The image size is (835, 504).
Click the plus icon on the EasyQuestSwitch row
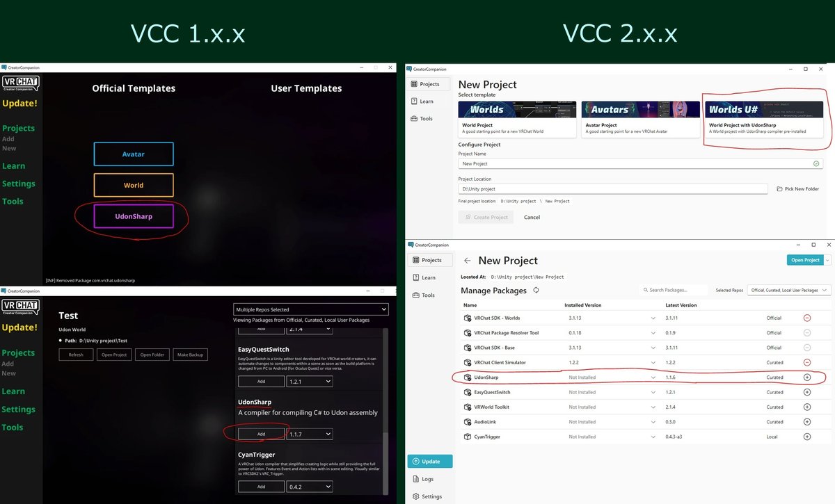pyautogui.click(x=807, y=392)
